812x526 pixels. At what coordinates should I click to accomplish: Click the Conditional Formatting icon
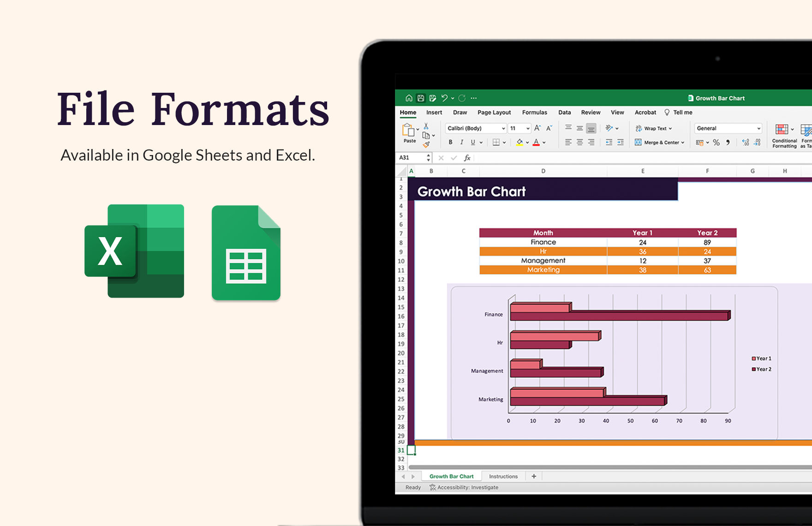click(782, 129)
